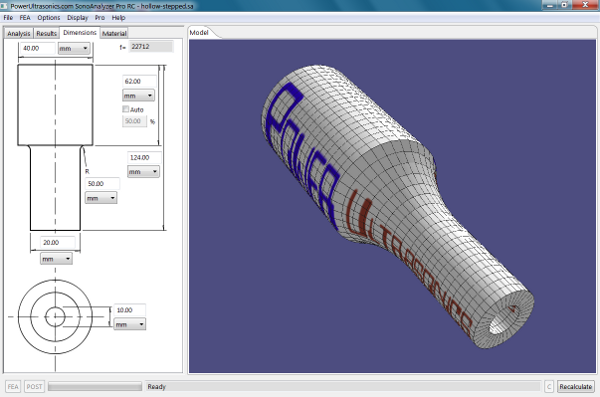Open the Material tab

pos(114,33)
